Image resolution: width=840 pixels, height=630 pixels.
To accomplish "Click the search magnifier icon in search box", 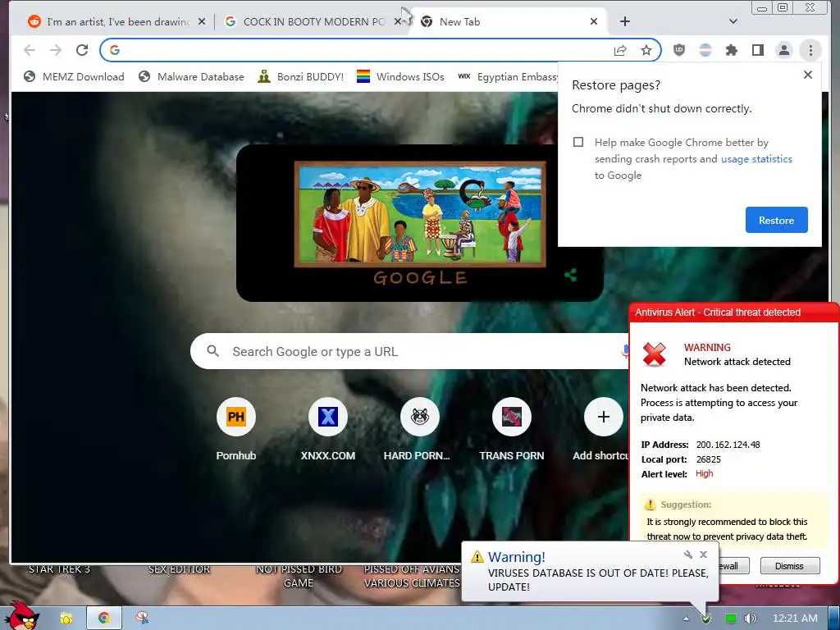I will coord(213,351).
